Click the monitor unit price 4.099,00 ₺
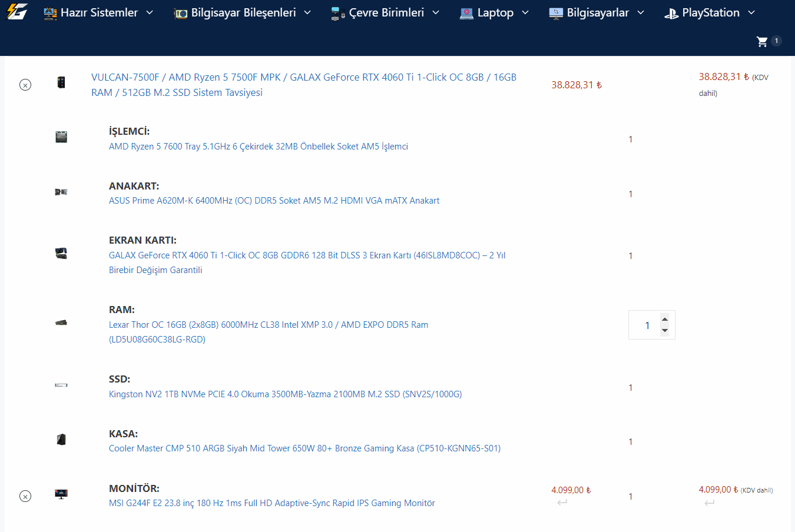795x532 pixels. [x=571, y=490]
